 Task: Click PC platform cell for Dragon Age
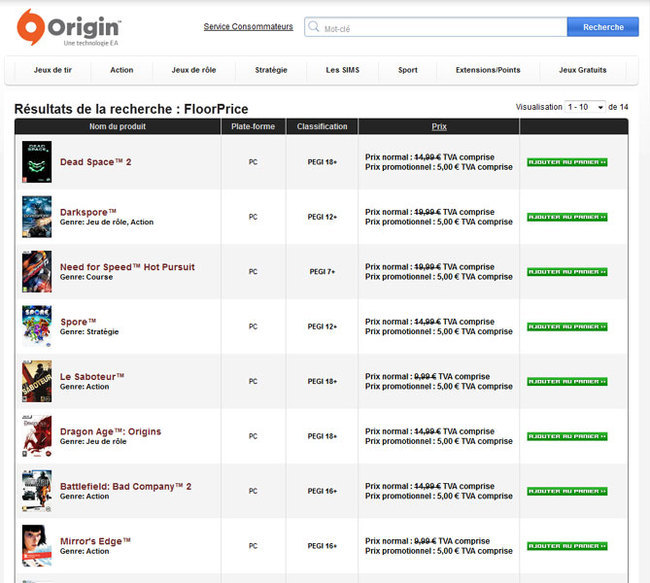(253, 436)
